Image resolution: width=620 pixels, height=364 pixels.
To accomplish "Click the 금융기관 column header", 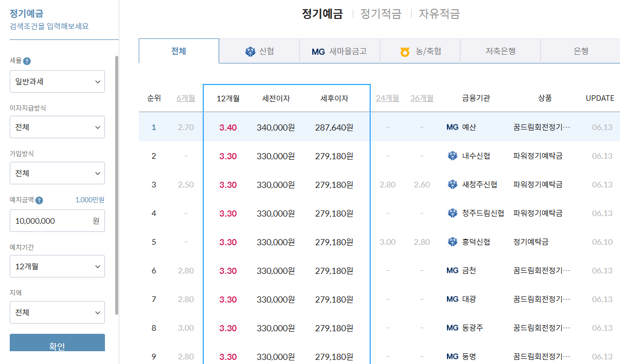I will pyautogui.click(x=476, y=98).
